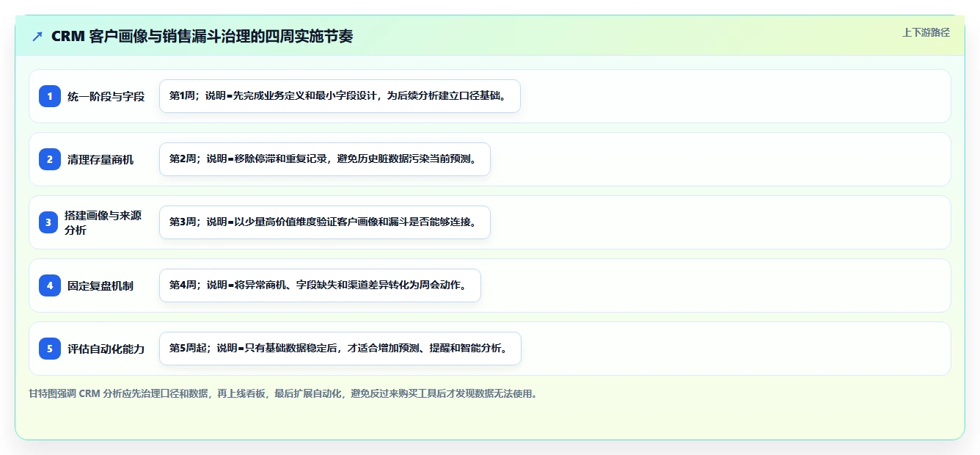Click the step 2 number badge
980x455 pixels.
click(x=50, y=159)
